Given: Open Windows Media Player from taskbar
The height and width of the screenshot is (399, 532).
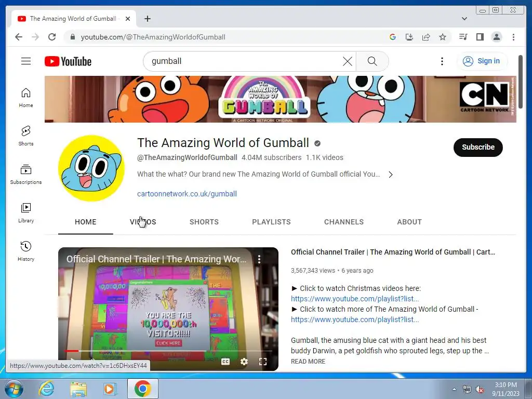Looking at the screenshot, I should (110, 389).
